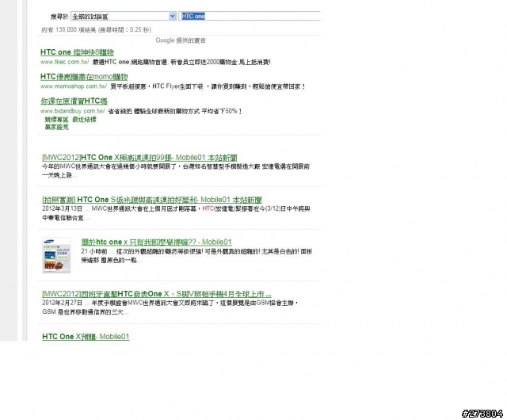Click the www.tkec.com.tw ad URL
The width and height of the screenshot is (507, 420).
tap(65, 62)
